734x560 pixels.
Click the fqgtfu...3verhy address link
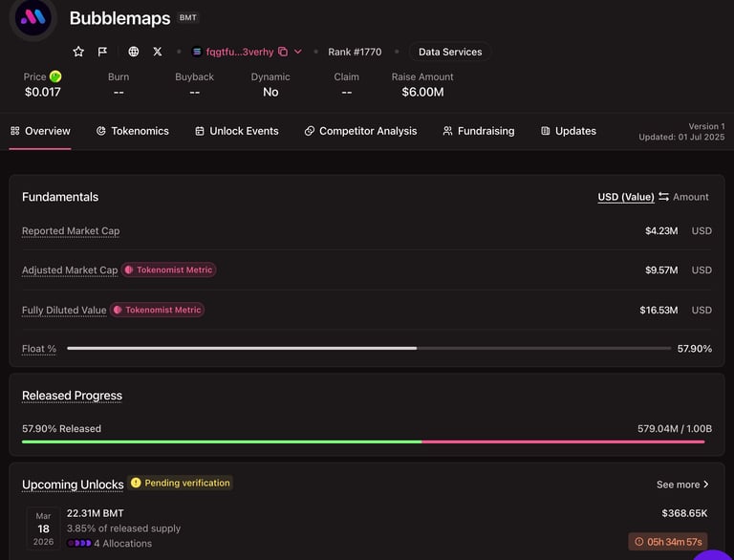[240, 52]
